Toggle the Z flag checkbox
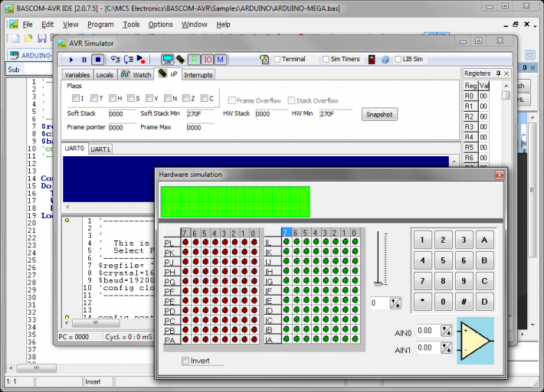 (186, 98)
